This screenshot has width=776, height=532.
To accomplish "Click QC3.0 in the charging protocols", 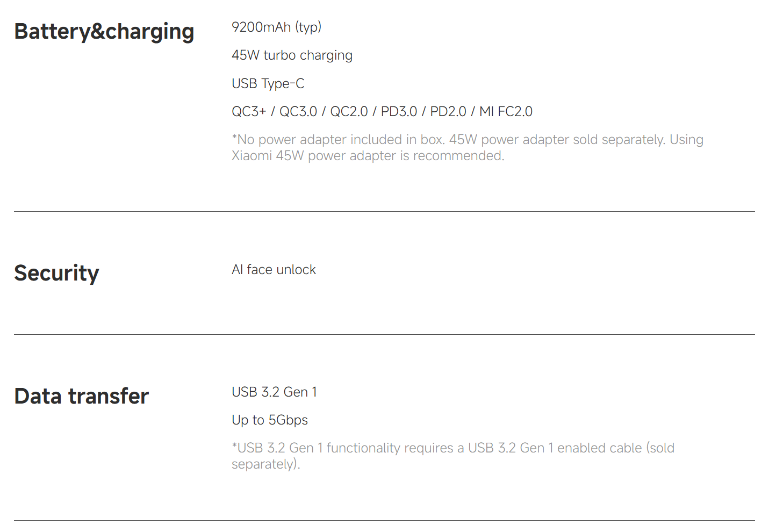I will pos(298,112).
